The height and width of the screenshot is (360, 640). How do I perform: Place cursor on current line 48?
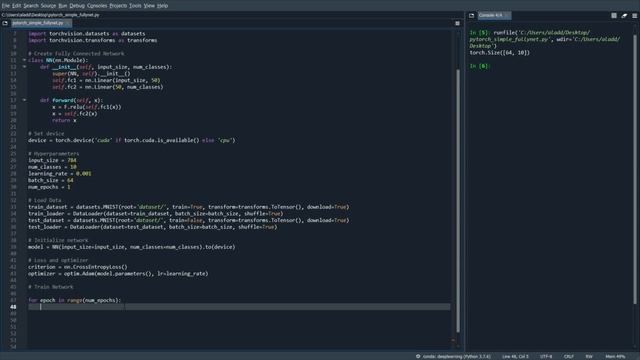(239, 307)
